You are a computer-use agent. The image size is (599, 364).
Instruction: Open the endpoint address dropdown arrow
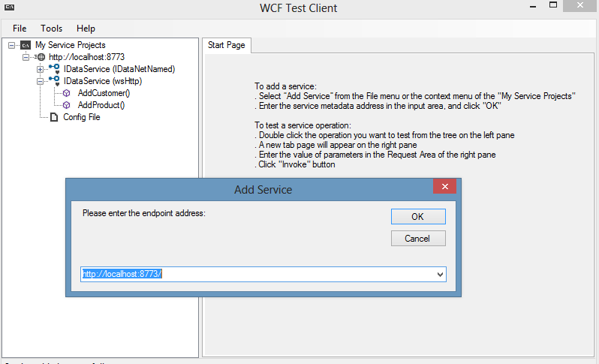coord(440,274)
